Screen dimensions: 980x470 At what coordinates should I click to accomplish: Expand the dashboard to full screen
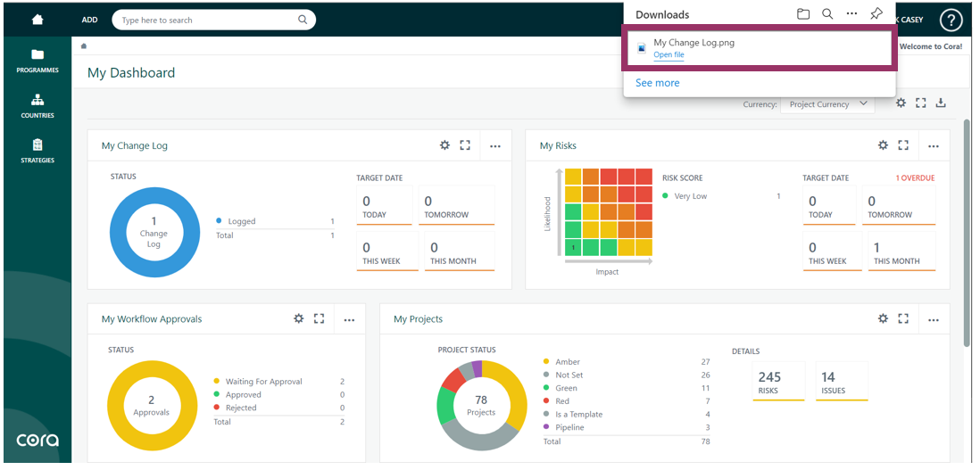pyautogui.click(x=920, y=103)
